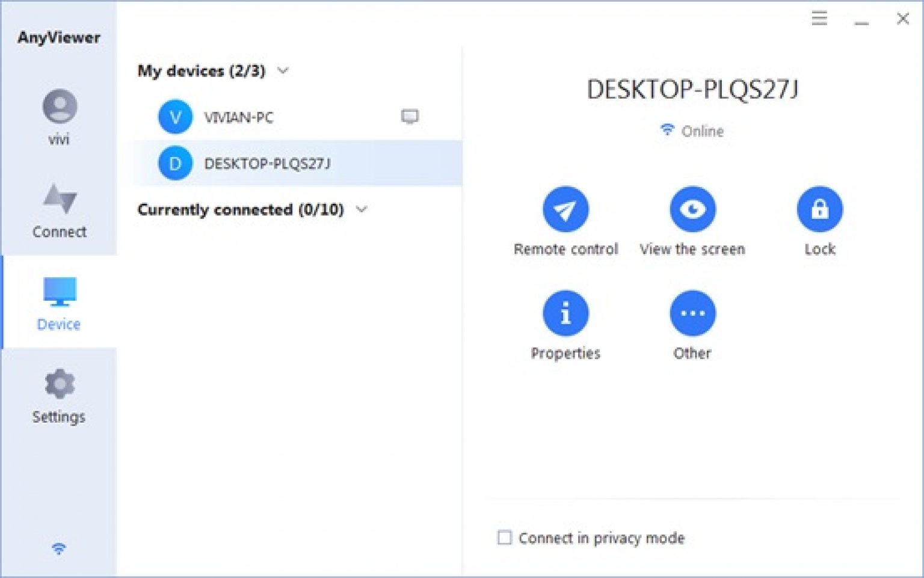This screenshot has width=924, height=578.
Task: Enable Connect in privacy mode
Action: pyautogui.click(x=505, y=538)
